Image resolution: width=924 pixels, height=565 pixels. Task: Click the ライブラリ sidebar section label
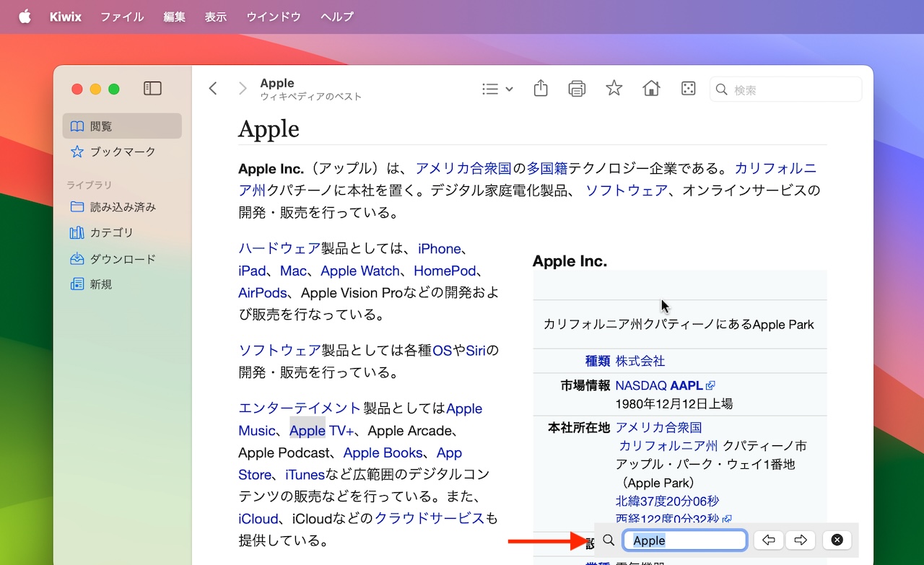click(90, 185)
